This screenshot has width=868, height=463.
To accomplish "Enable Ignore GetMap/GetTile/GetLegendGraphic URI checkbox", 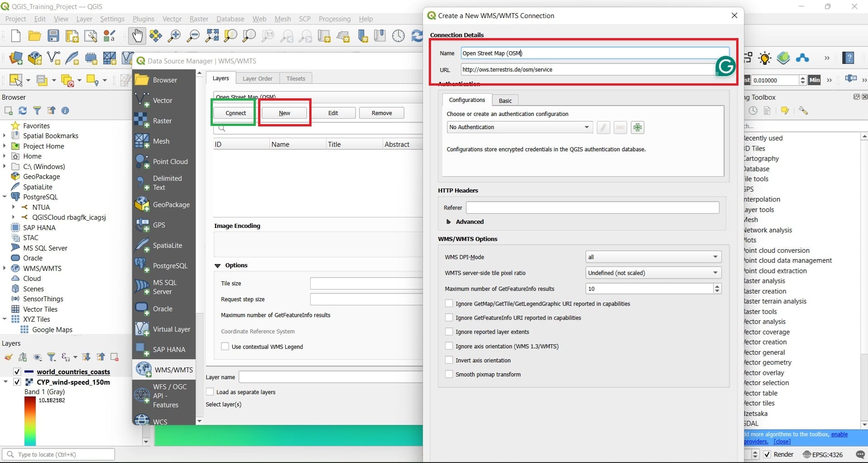I will (x=449, y=304).
